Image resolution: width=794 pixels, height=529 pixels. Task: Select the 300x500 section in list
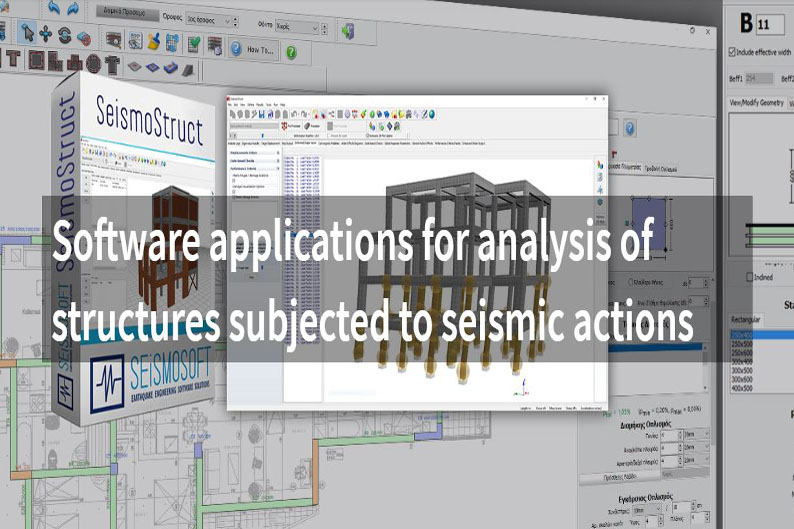[742, 371]
